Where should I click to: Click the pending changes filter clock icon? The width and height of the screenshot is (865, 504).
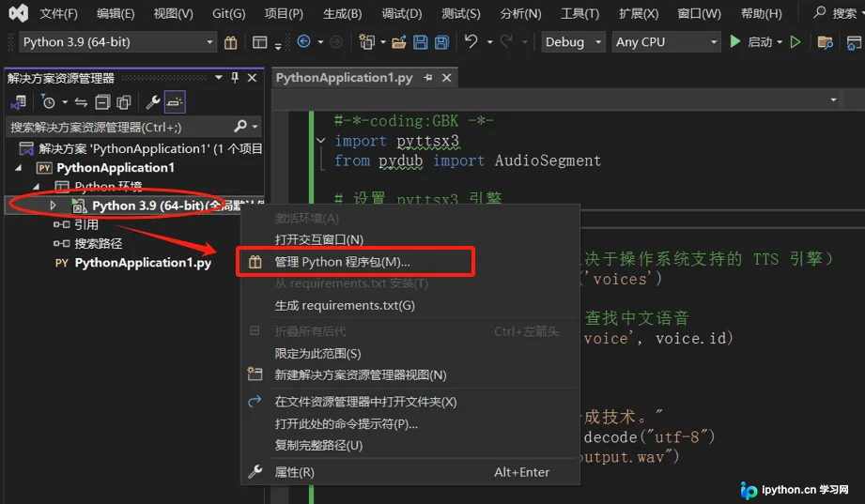[x=48, y=102]
